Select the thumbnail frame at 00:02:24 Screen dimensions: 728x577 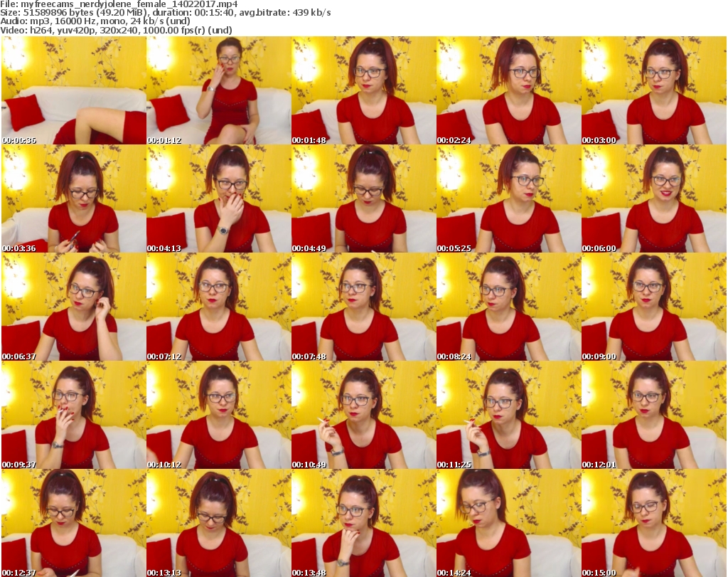[509, 90]
